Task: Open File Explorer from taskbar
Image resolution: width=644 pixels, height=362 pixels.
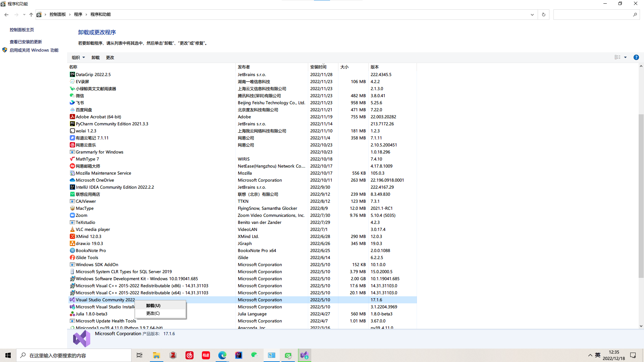Action: pos(156,355)
